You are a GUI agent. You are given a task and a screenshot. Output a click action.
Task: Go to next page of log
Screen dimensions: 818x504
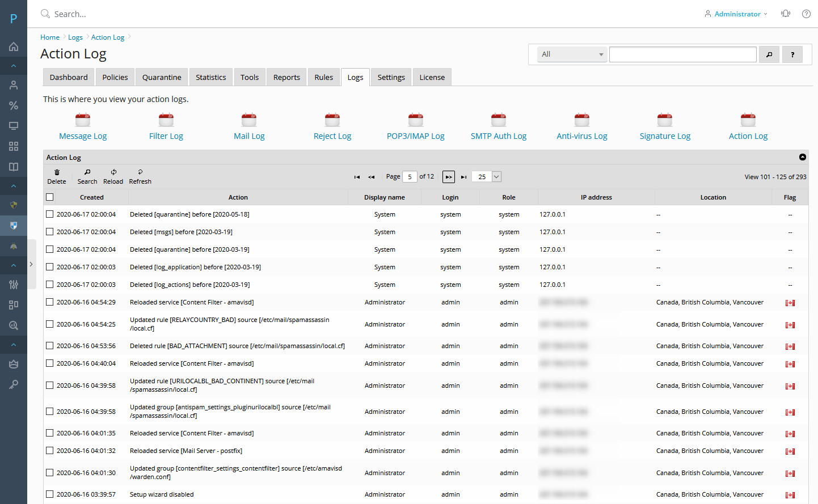(x=448, y=177)
